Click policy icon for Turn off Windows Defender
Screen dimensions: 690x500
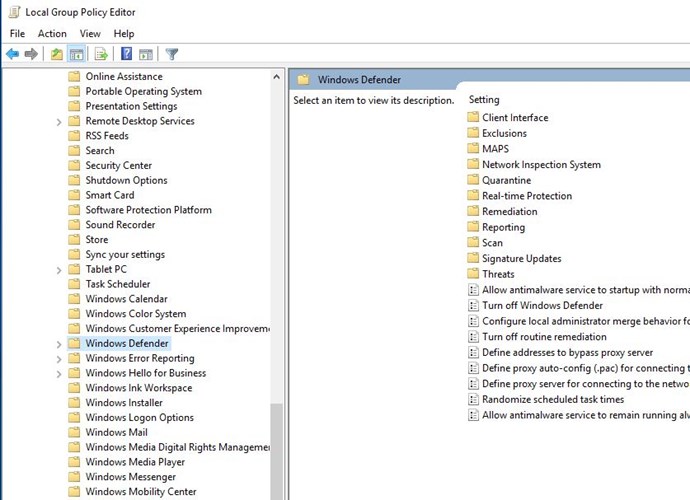[473, 305]
